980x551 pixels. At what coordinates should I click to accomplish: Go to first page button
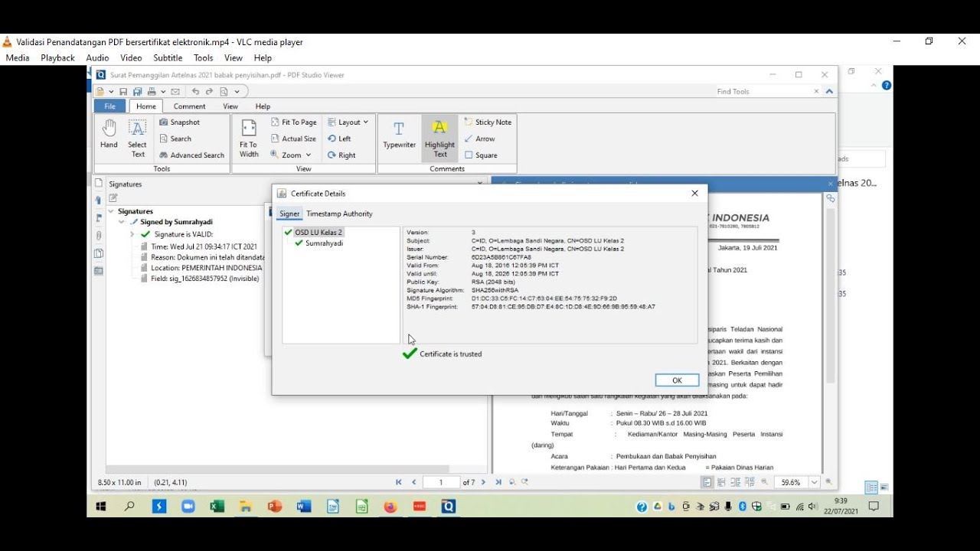[x=399, y=482]
